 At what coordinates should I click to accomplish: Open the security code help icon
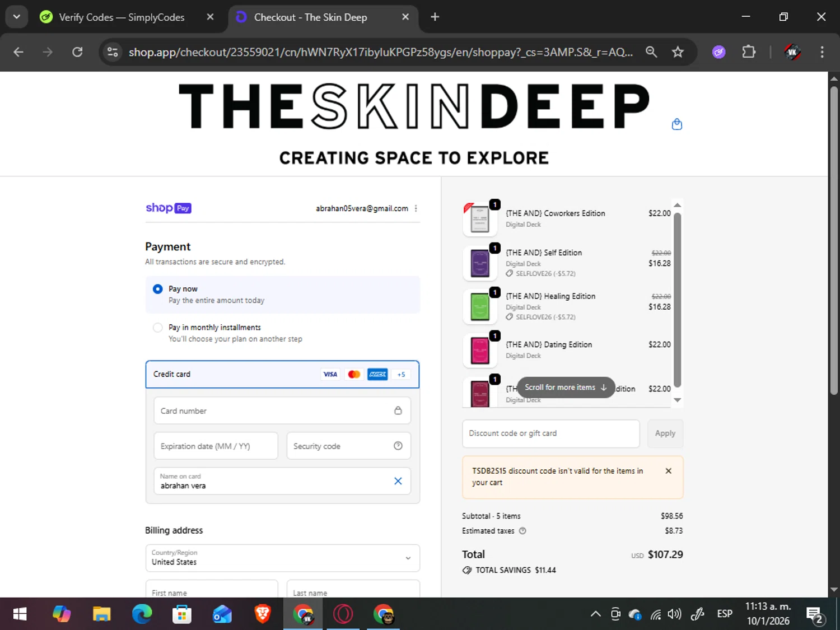398,446
